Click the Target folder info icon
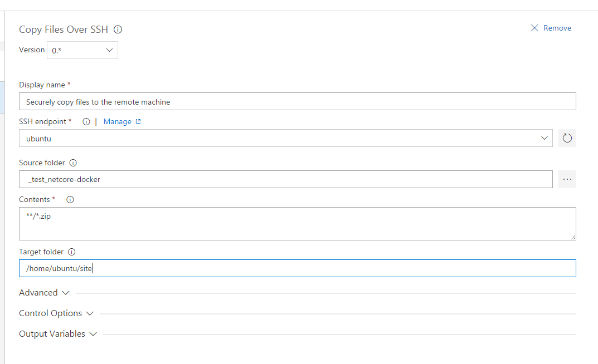The height and width of the screenshot is (364, 598). pyautogui.click(x=71, y=252)
